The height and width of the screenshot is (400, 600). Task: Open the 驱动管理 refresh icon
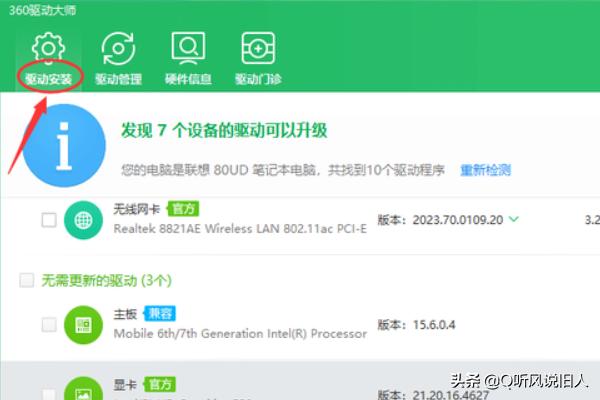118,48
